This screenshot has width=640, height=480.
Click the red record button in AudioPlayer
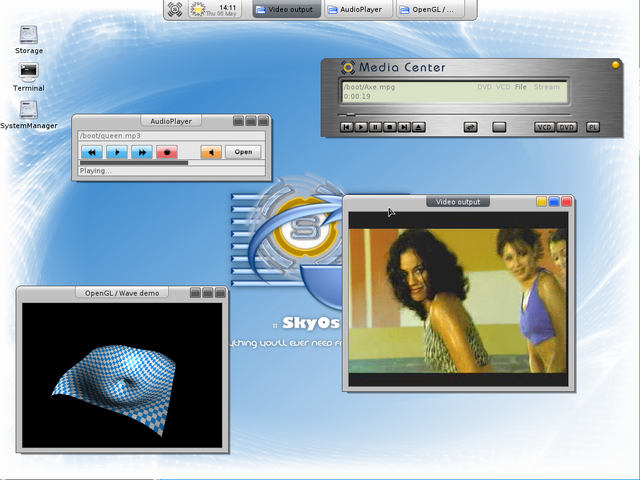click(167, 152)
